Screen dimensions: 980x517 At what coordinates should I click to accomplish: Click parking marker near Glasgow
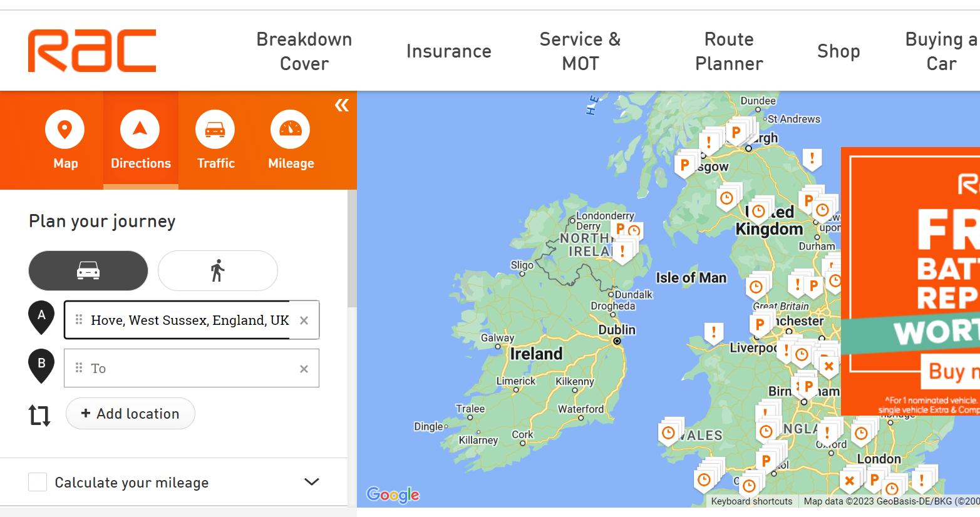coord(685,166)
